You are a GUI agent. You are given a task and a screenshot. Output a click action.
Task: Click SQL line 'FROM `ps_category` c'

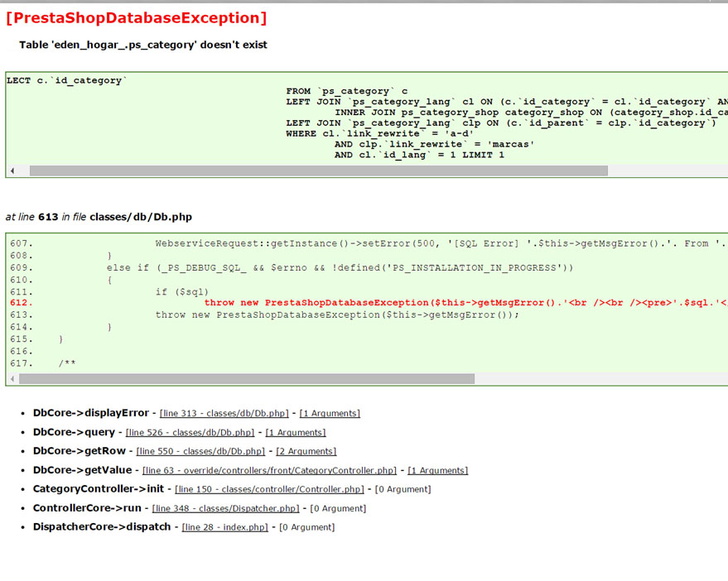click(347, 91)
